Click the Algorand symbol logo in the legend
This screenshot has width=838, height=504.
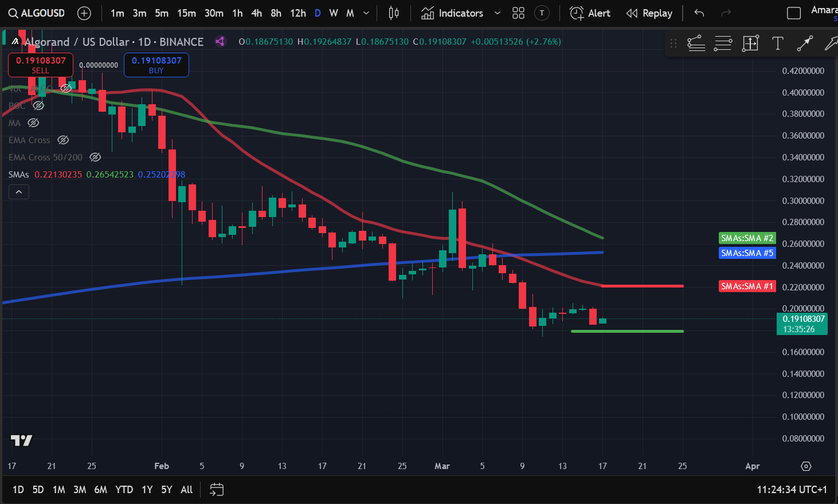[x=15, y=41]
